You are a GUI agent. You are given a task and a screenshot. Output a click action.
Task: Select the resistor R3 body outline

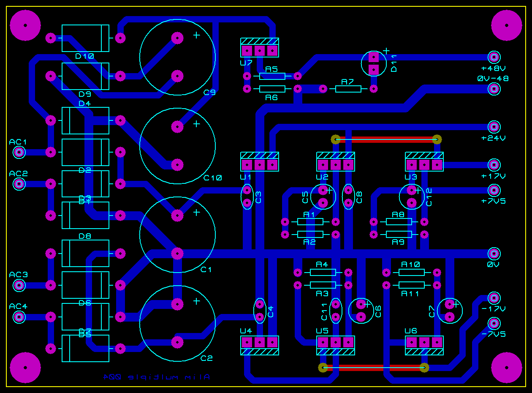tap(323, 285)
